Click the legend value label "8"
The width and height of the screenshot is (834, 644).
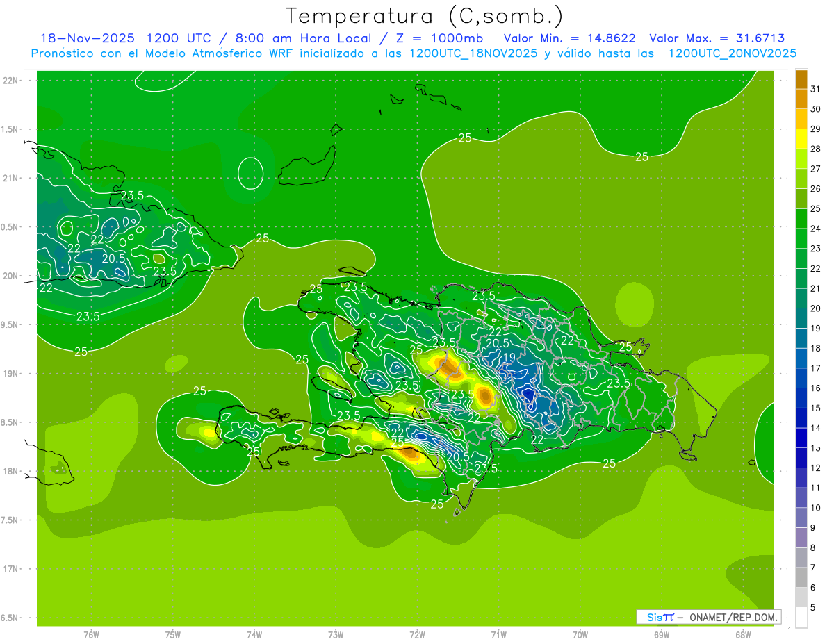(812, 548)
